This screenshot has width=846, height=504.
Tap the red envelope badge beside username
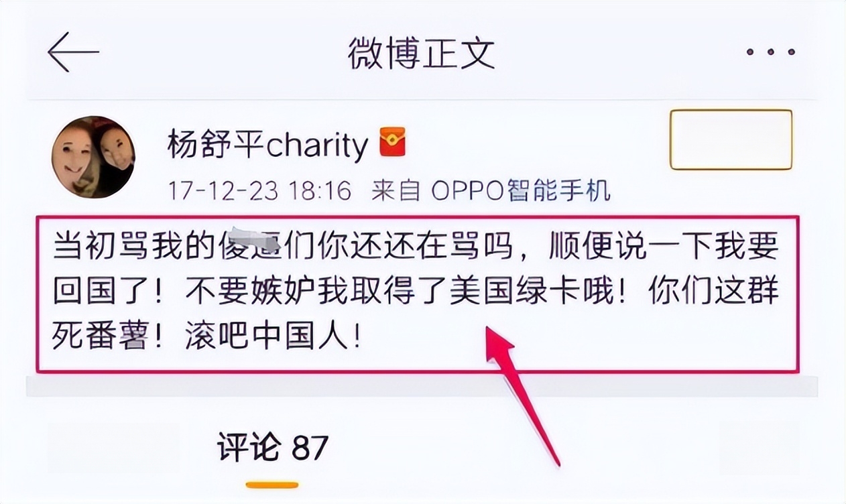pos(393,143)
